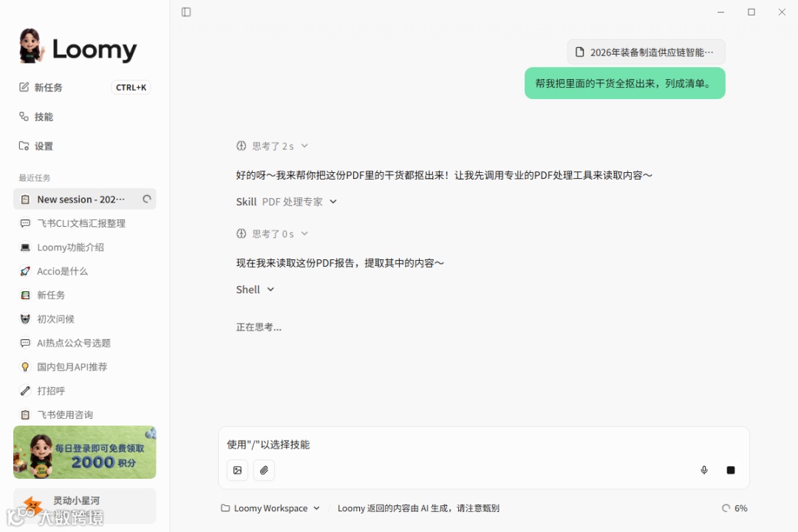Click the 正在思考... status text
Image resolution: width=798 pixels, height=532 pixels.
pos(259,327)
